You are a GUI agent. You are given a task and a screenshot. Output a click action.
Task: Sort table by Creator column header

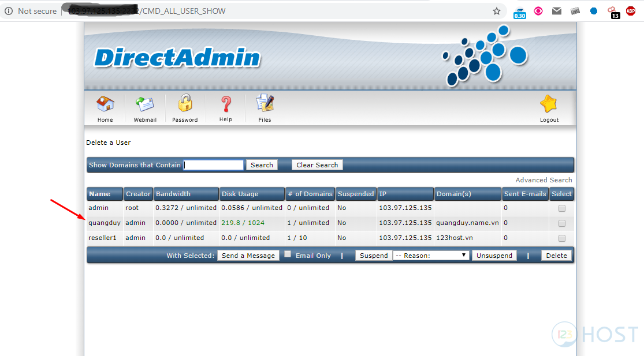coord(138,194)
